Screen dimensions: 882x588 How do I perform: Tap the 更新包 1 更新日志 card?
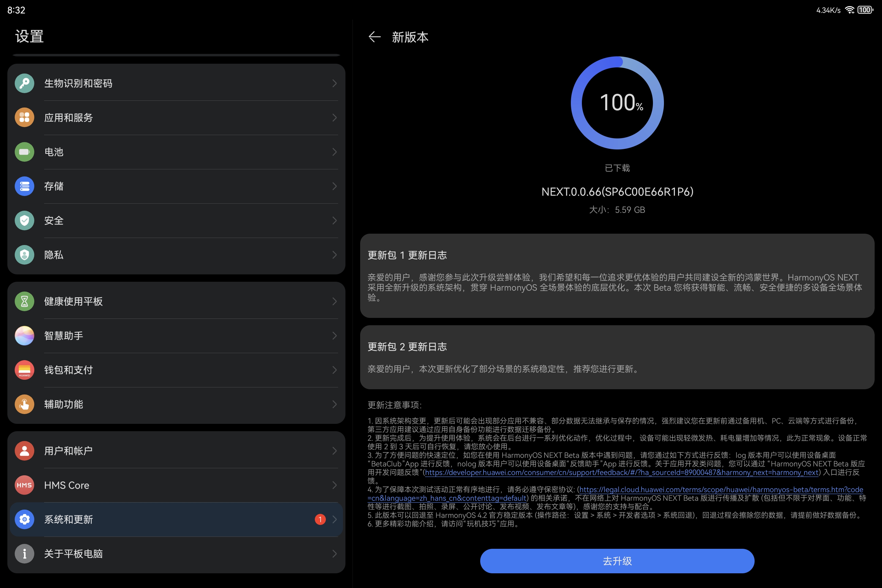[617, 276]
